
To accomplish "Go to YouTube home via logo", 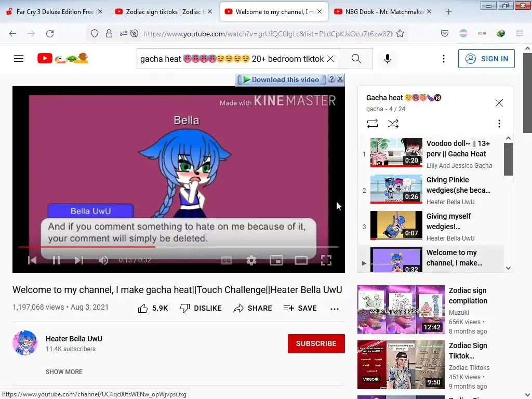I will tap(63, 58).
